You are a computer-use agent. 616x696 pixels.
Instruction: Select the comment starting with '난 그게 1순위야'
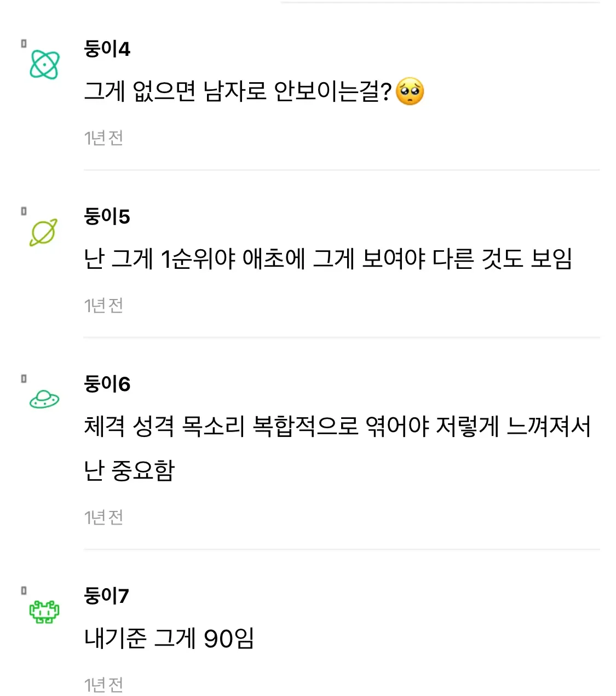tap(328, 259)
